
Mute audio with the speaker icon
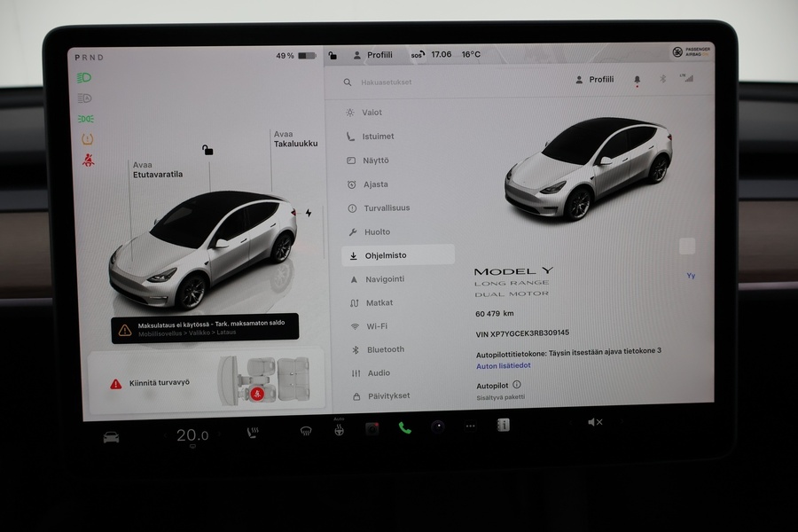[593, 423]
